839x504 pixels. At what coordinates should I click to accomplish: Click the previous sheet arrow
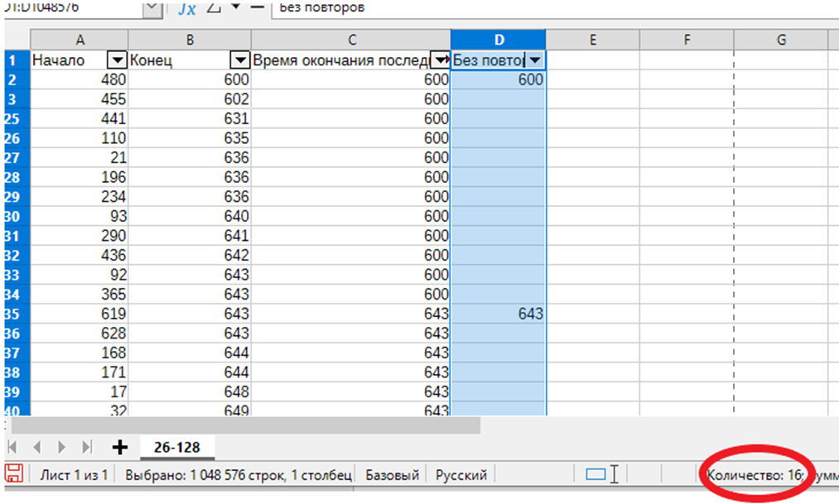pos(37,447)
